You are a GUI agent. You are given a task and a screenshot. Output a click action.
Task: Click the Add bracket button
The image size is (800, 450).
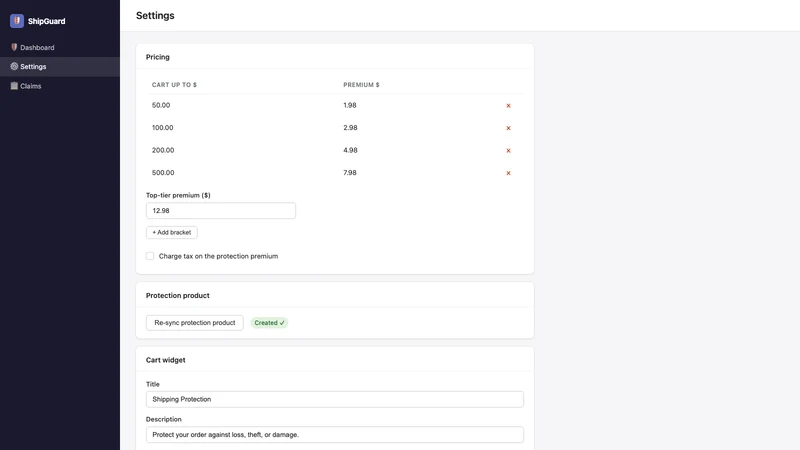(x=172, y=232)
